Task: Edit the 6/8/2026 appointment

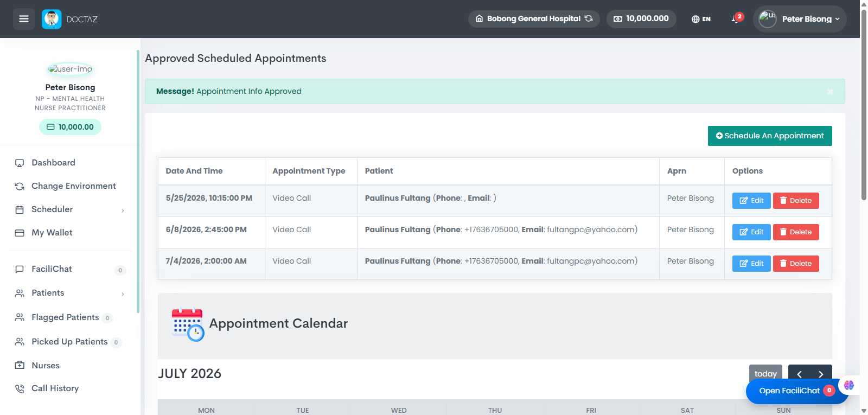Action: click(x=751, y=232)
